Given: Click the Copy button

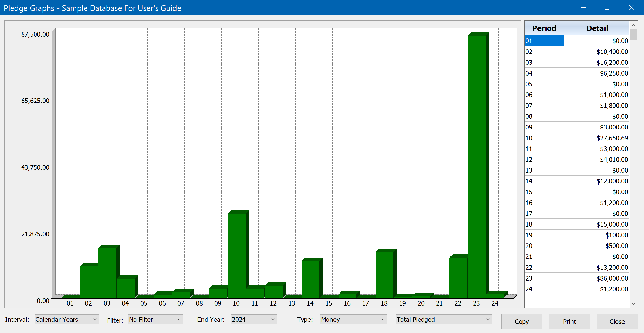Looking at the screenshot, I should 522,321.
